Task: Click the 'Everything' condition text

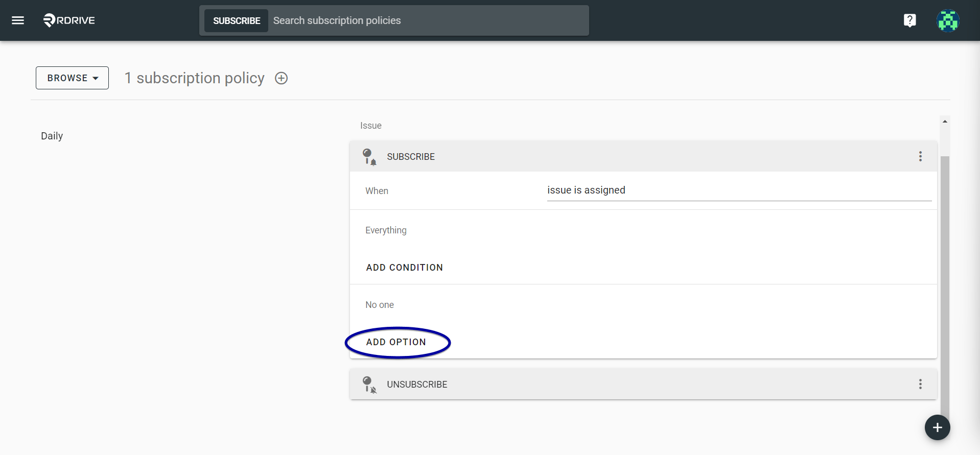Action: [386, 230]
